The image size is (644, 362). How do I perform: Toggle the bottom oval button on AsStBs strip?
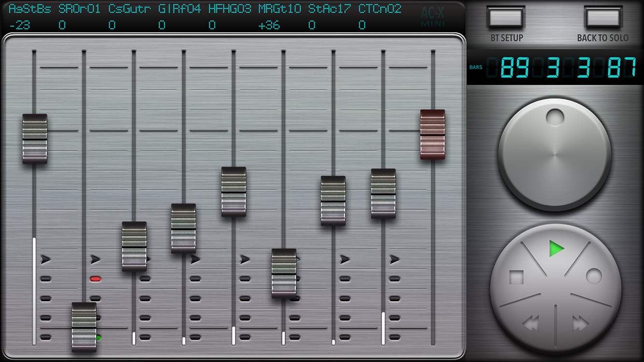point(46,337)
